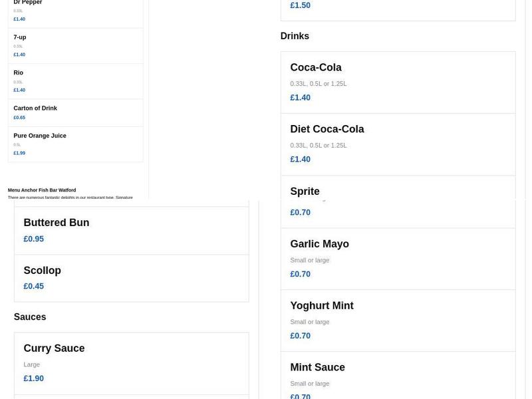Select the Coca-Cola menu item

(316, 68)
